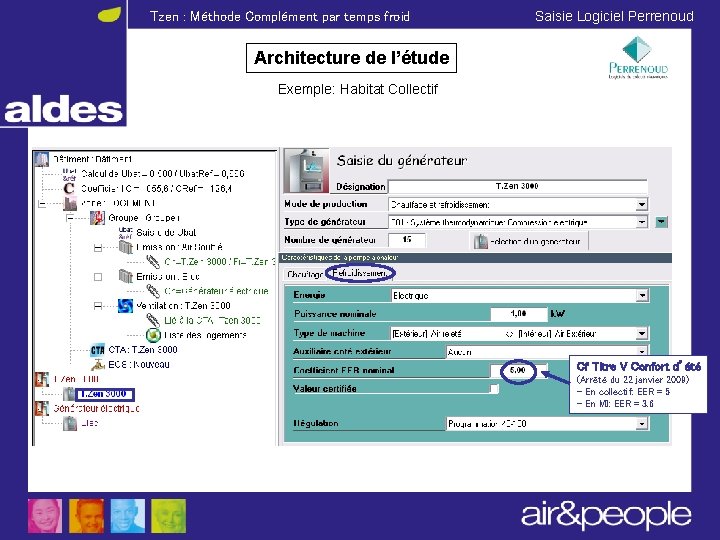Click paperclip icon beside Générateur Electrique link
The width and height of the screenshot is (720, 540).
point(153,291)
